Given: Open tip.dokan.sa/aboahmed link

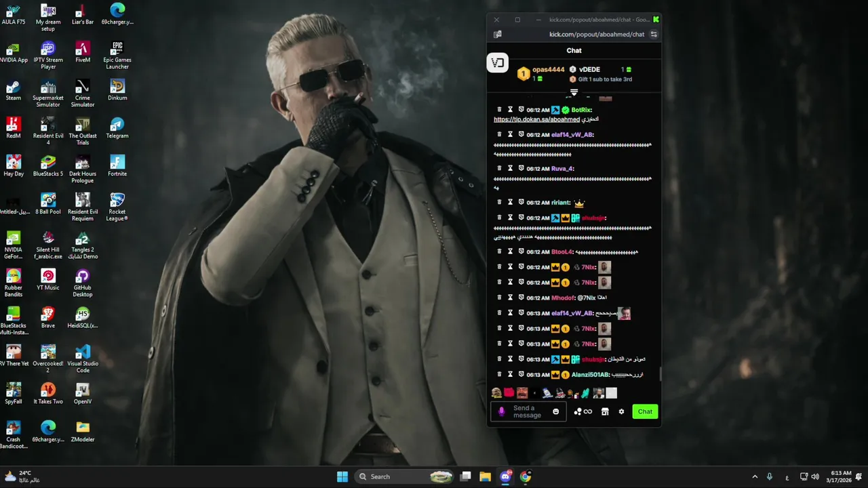Looking at the screenshot, I should coord(536,119).
